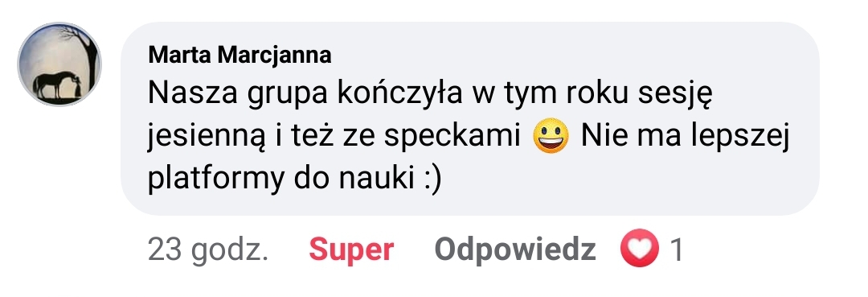Click the first line starting with Nasza grupa
The image size is (868, 297).
click(429, 95)
